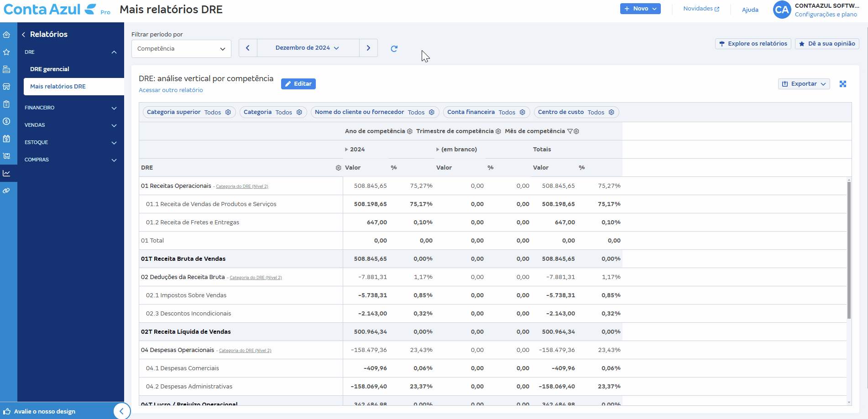Go to the next month period

pyautogui.click(x=368, y=48)
